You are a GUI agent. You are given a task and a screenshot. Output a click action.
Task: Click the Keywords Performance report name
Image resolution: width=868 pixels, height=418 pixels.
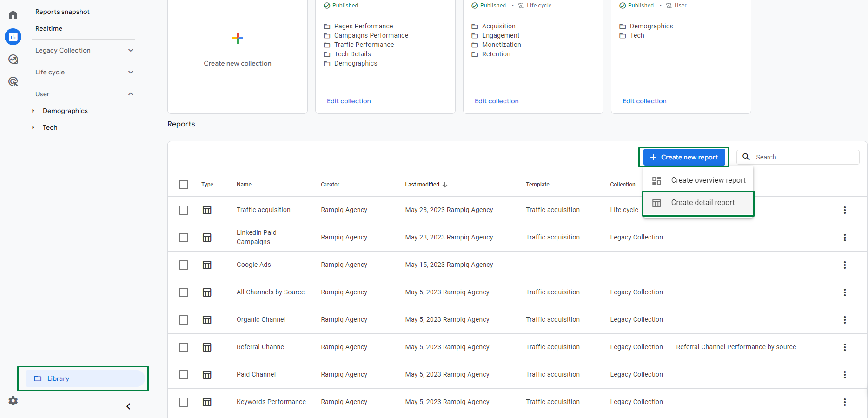(271, 402)
